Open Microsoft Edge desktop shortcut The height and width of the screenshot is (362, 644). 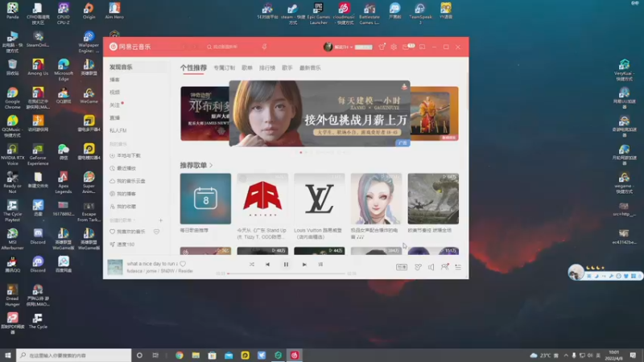(x=64, y=70)
